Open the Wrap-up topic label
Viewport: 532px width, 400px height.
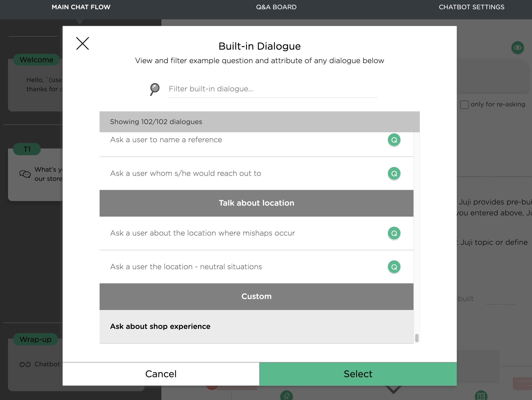coord(36,339)
